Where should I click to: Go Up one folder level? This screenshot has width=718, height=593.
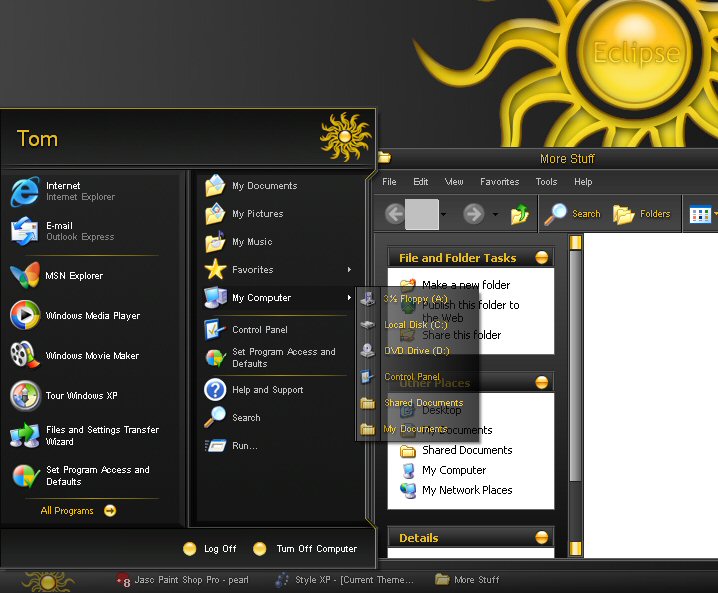[x=520, y=214]
